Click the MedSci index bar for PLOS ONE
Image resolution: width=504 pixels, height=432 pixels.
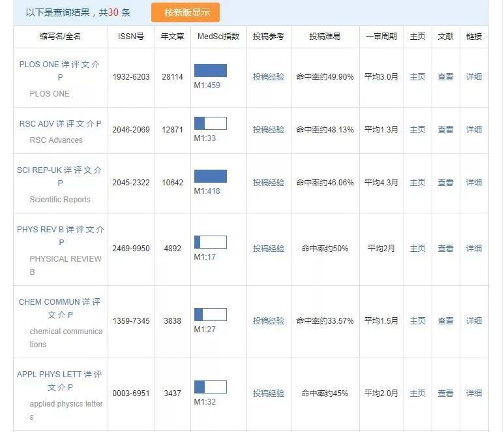pos(211,70)
